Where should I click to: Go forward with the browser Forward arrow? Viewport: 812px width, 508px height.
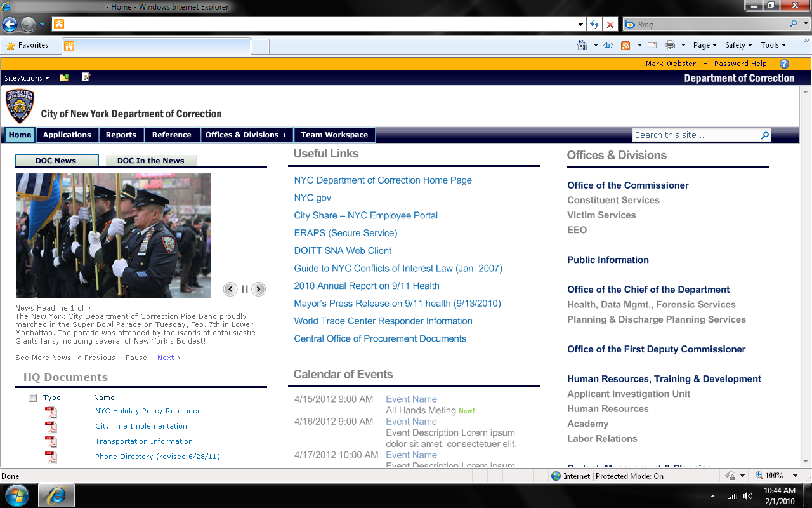click(28, 25)
